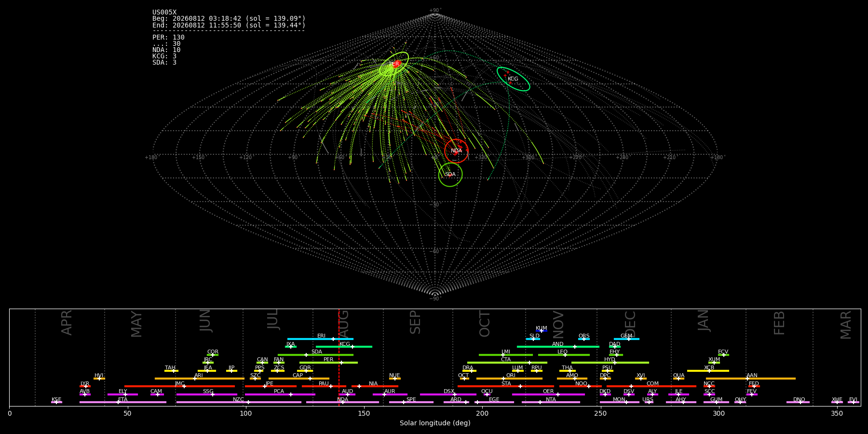Click the GEM cyan bar in timeline

point(626,339)
